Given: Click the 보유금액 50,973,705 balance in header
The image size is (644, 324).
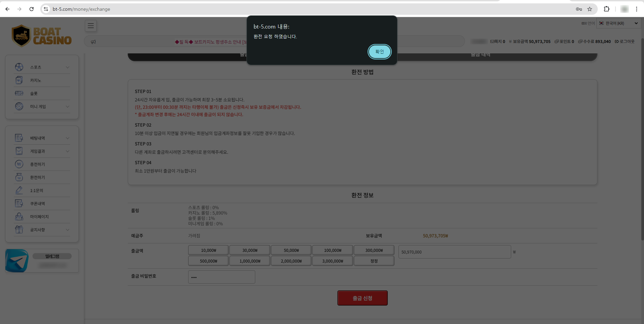Looking at the screenshot, I should point(530,42).
